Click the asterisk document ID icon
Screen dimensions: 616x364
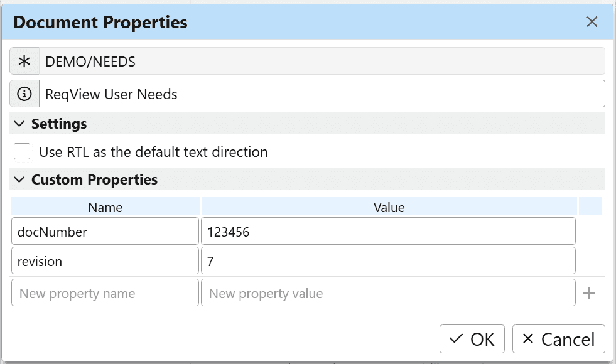24,62
